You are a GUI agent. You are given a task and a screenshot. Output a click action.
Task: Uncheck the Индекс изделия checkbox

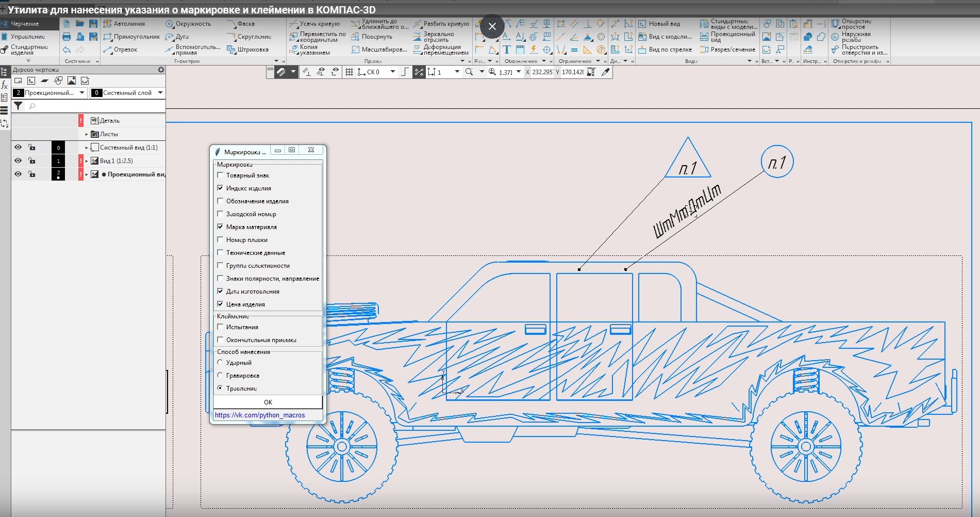point(220,188)
